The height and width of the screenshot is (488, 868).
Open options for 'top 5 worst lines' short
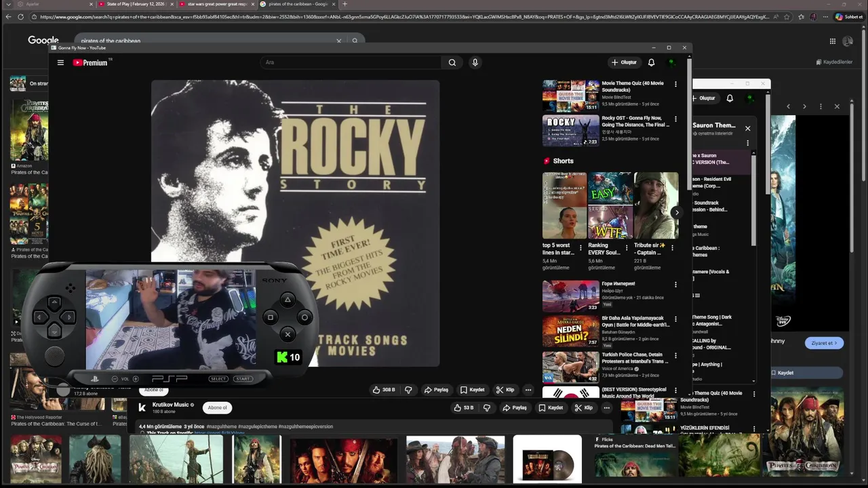[x=580, y=247]
